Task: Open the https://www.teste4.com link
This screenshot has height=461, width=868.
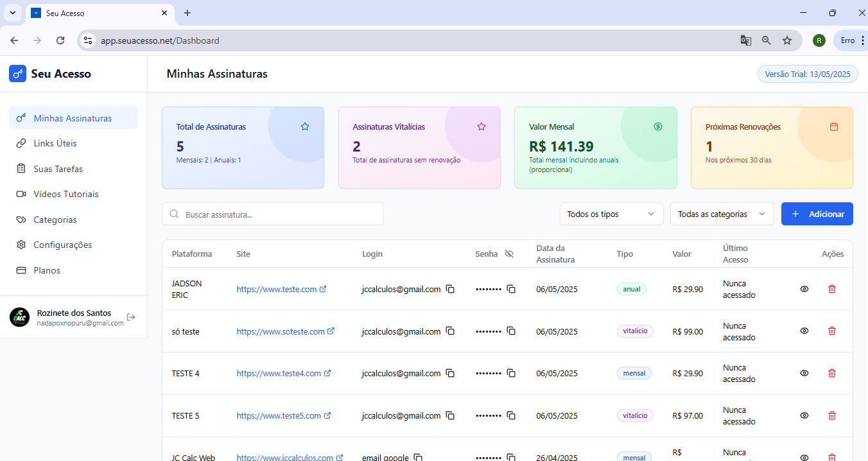Action: (283, 373)
